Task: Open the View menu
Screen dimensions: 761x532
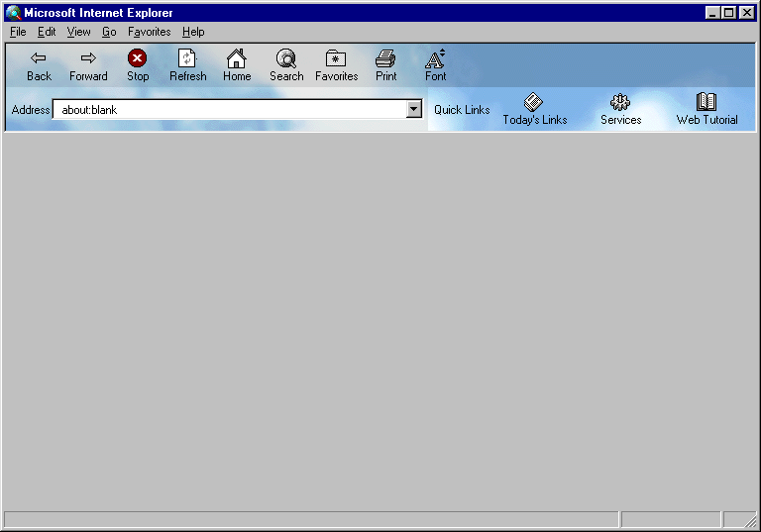Action: point(78,32)
